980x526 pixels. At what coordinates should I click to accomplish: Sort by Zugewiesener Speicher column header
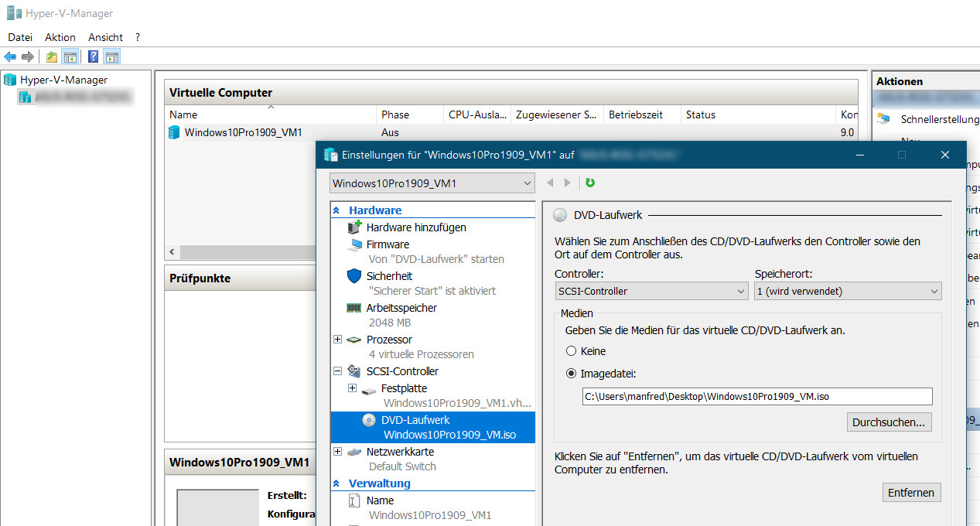point(557,114)
